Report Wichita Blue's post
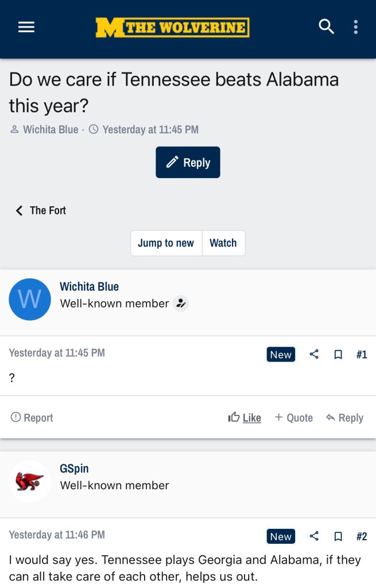This screenshot has height=588, width=376. (32, 418)
